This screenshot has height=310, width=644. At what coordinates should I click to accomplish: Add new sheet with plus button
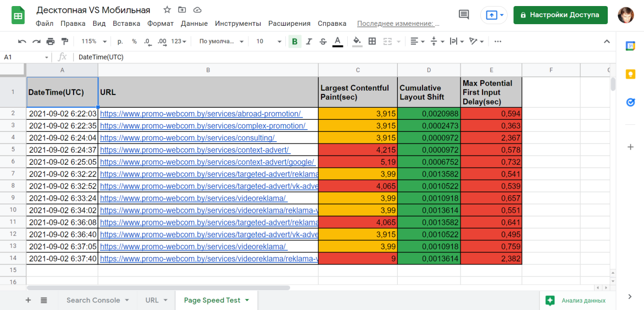(28, 300)
